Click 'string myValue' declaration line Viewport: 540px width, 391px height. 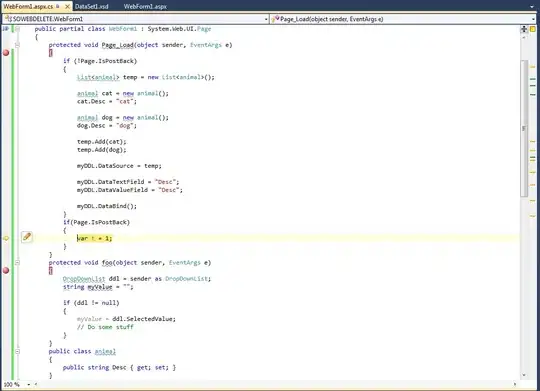(x=98, y=287)
